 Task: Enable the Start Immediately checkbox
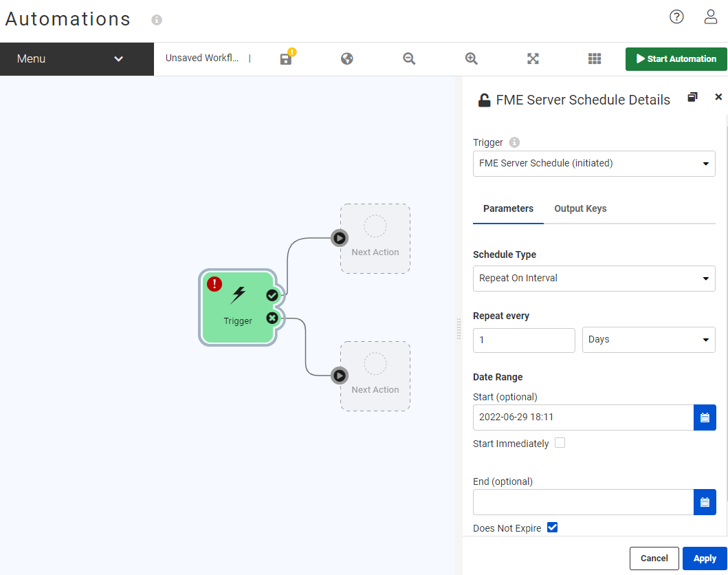pyautogui.click(x=560, y=442)
